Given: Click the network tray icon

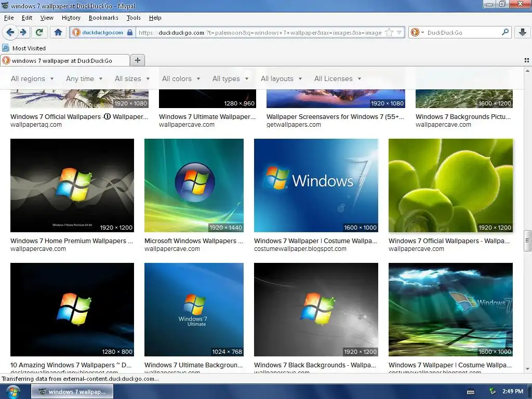Looking at the screenshot, I should tap(493, 391).
